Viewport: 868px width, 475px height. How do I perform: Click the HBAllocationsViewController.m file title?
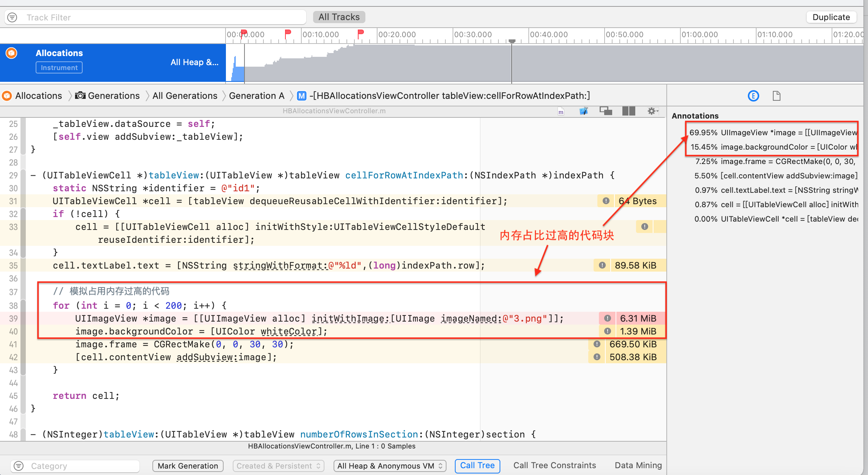pos(334,111)
